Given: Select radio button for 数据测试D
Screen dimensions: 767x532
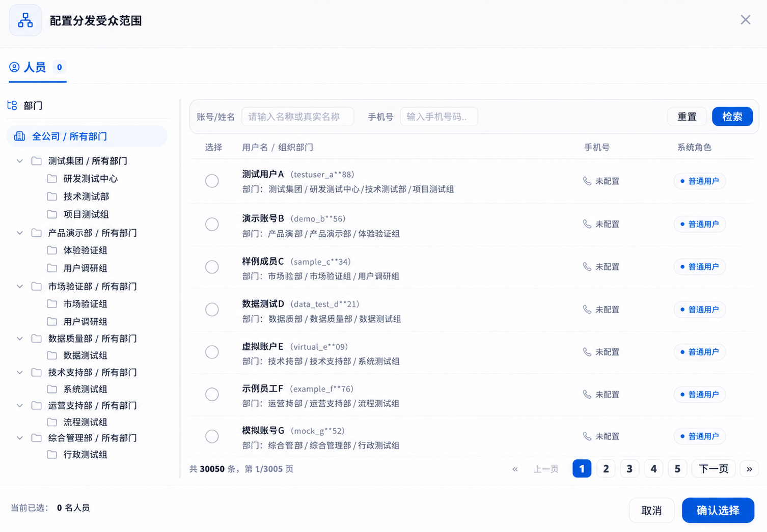Looking at the screenshot, I should 212,310.
